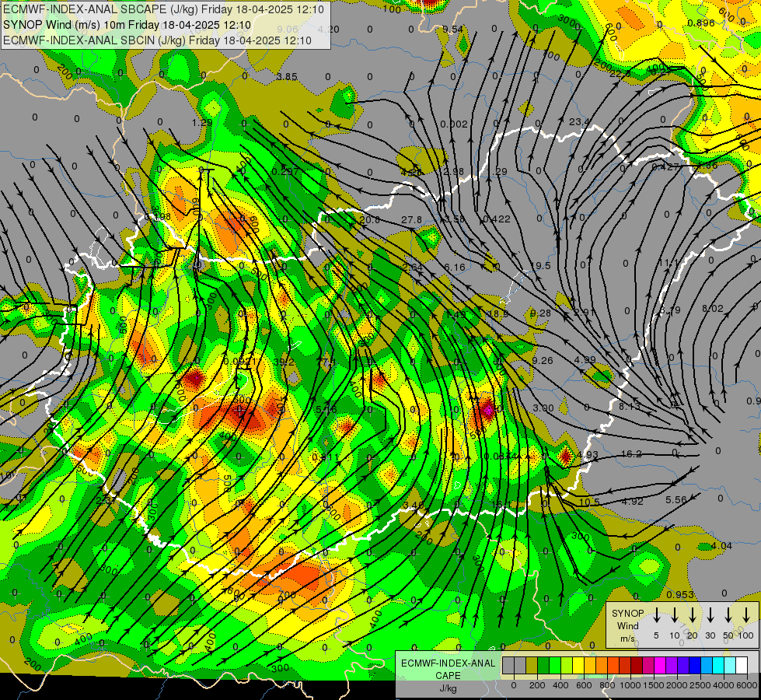Select the bright green CAPE legend swatch
The height and width of the screenshot is (700, 761).
pos(555,665)
